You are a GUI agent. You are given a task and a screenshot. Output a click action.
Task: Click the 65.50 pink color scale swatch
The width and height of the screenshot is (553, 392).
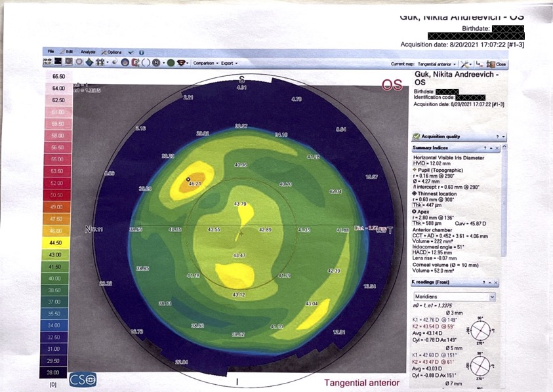(x=59, y=76)
